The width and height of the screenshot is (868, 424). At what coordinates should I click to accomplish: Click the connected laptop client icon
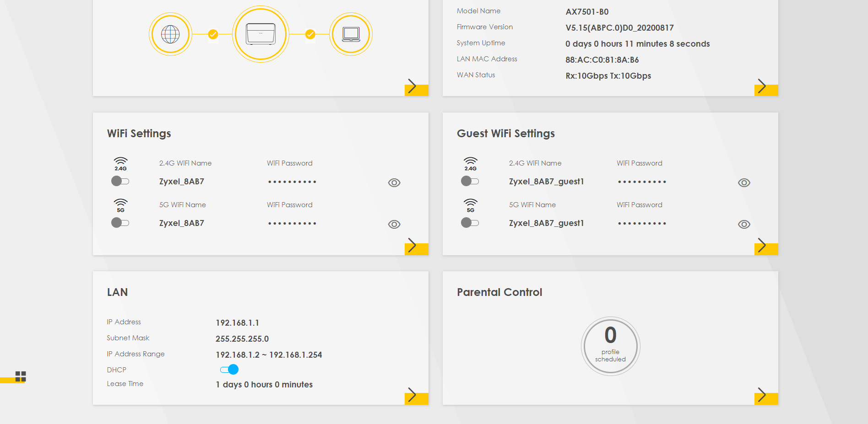351,34
